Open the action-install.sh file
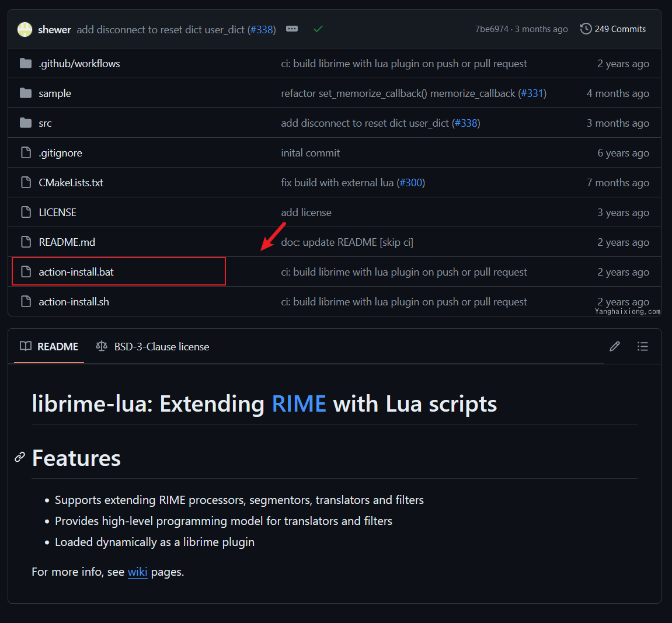 pos(74,302)
